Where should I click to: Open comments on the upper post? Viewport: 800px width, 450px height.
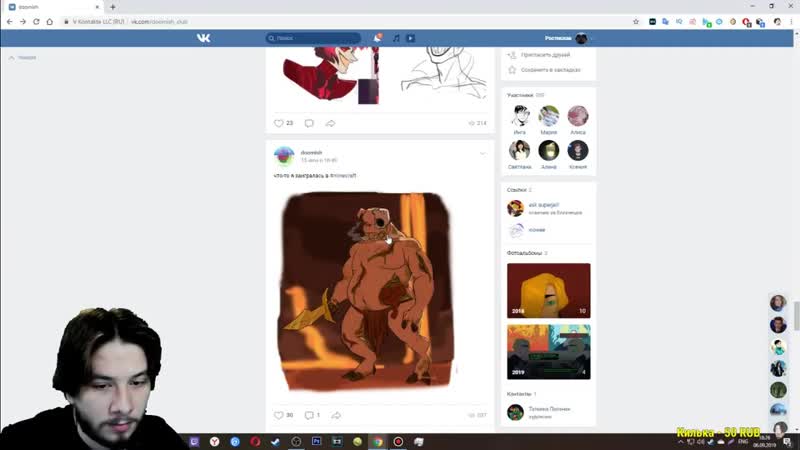coord(309,123)
